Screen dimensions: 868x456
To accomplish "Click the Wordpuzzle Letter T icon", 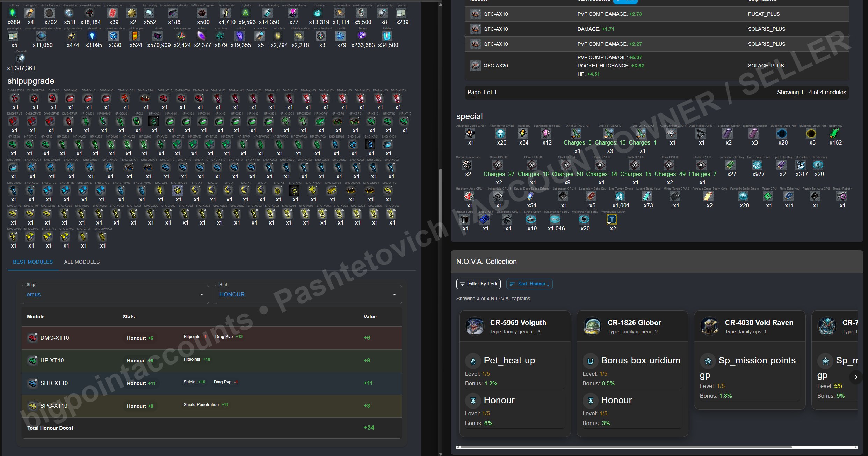I will [612, 219].
